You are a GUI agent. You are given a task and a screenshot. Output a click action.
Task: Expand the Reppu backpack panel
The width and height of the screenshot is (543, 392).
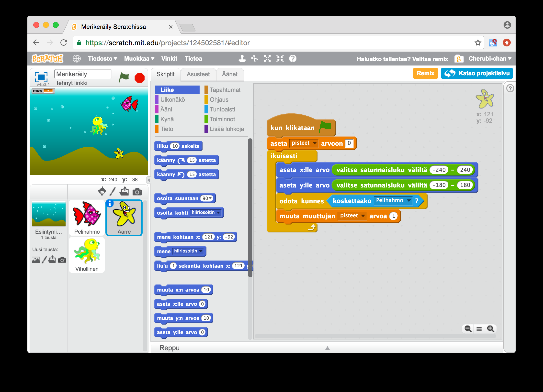327,348
